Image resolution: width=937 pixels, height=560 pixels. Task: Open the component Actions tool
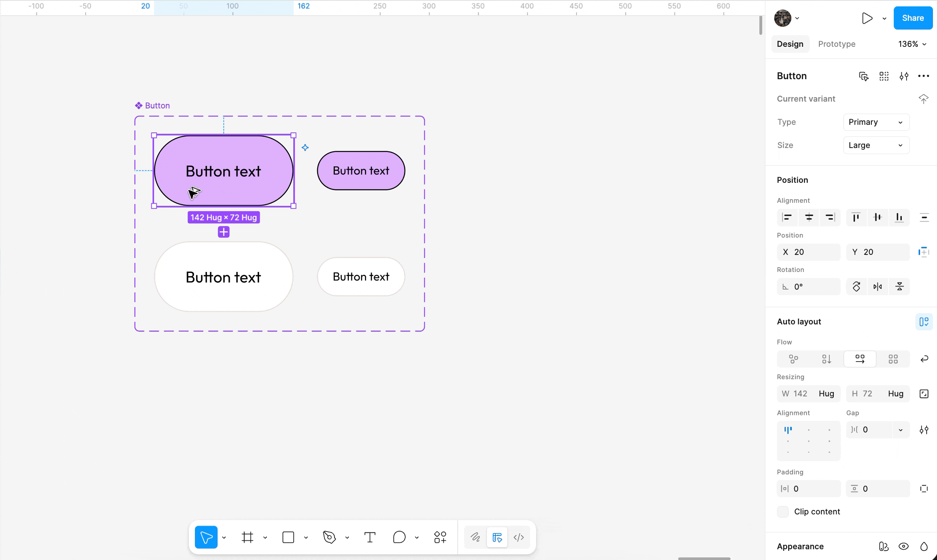[x=440, y=537]
